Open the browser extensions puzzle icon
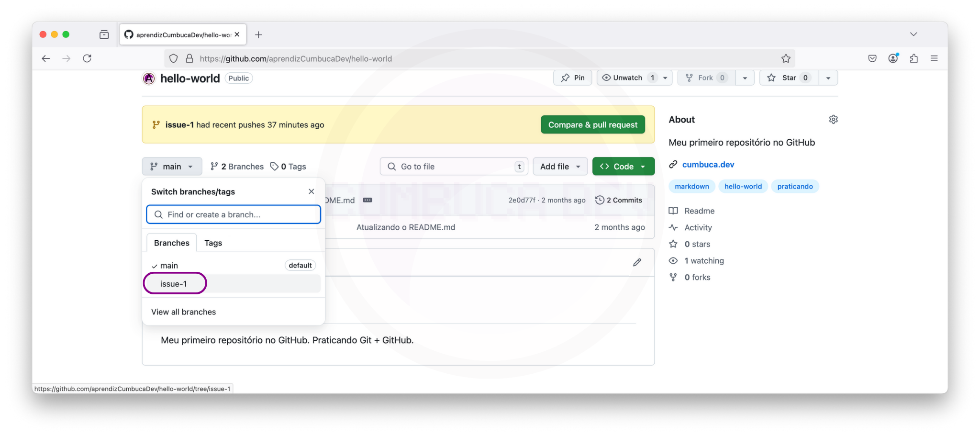 (913, 58)
